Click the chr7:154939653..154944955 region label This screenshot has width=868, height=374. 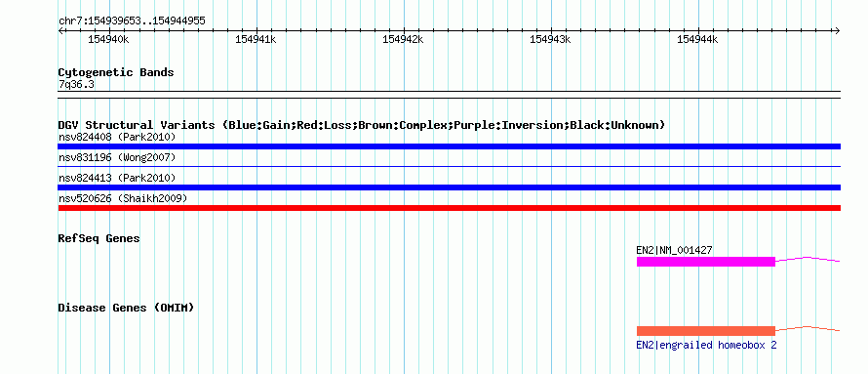132,21
